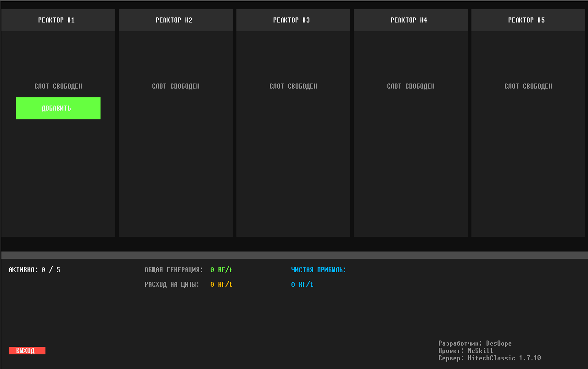Select the РЕАКТОР #3 header
Viewport: 588px width, 369px height.
[293, 20]
